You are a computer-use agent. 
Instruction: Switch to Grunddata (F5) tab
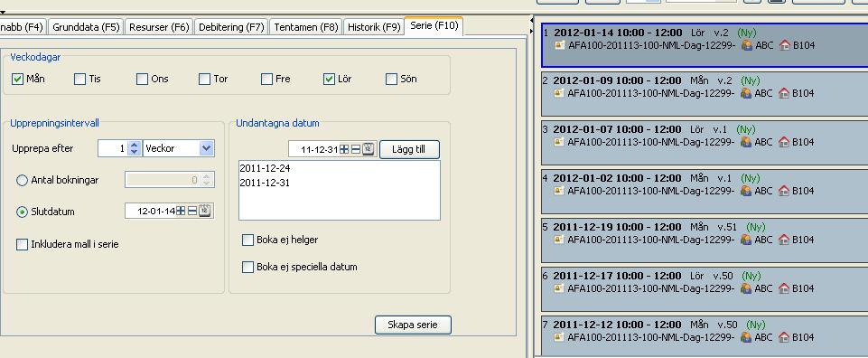point(87,26)
